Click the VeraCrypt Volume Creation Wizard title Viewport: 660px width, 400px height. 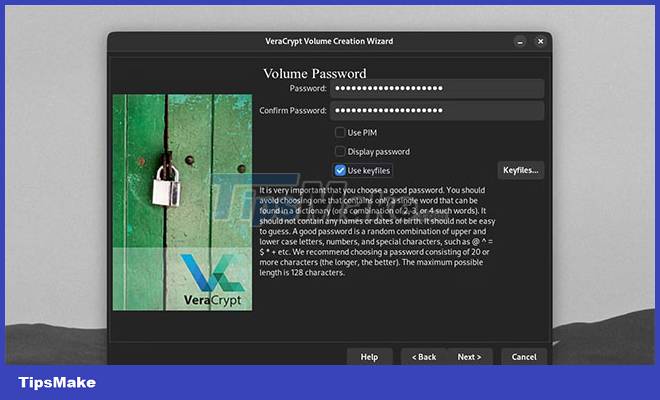(329, 41)
